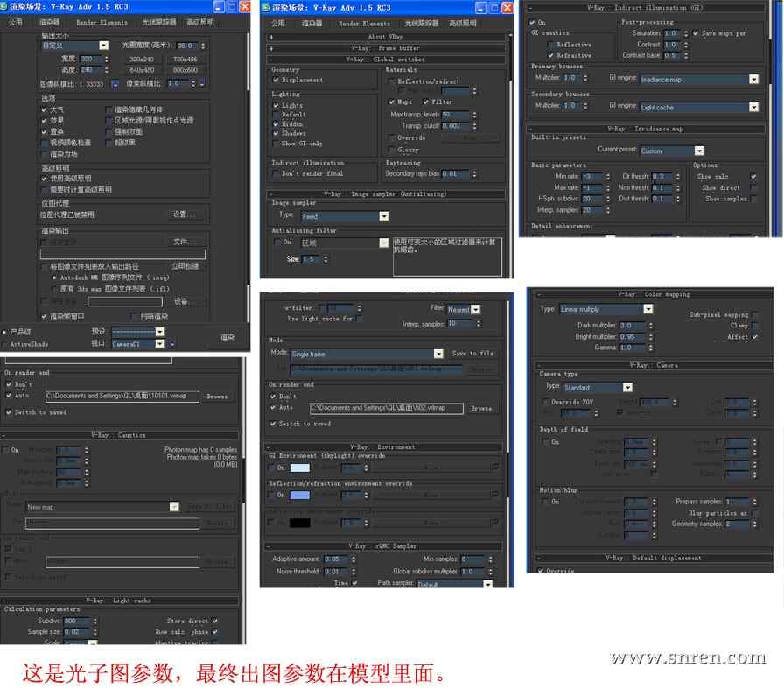Select the 320x240 preset button
Viewport: 784px width, 696px height.
tap(142, 59)
